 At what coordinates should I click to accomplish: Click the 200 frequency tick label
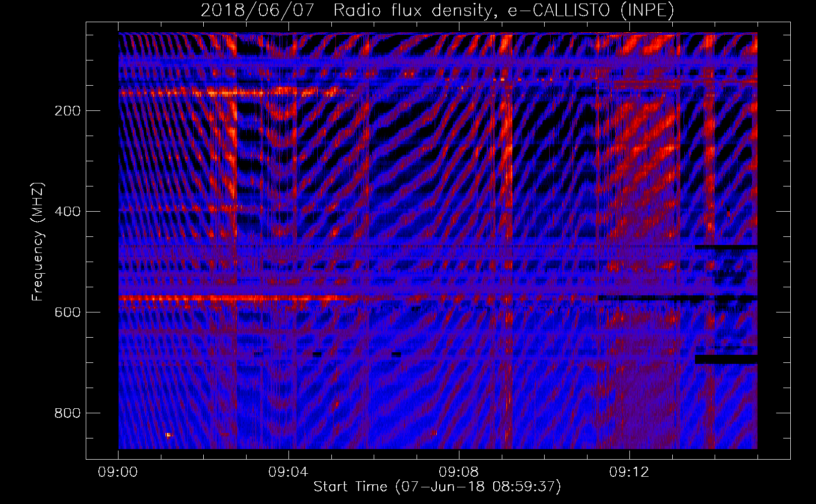[67, 111]
